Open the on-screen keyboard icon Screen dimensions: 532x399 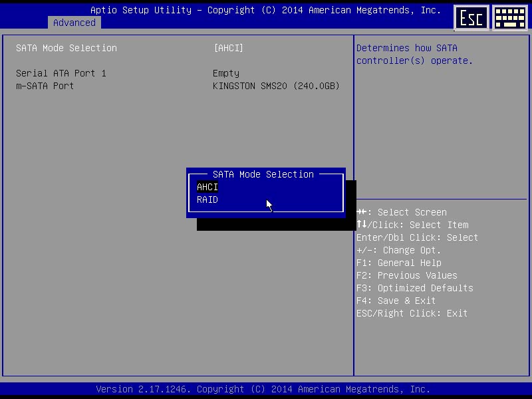(x=509, y=18)
